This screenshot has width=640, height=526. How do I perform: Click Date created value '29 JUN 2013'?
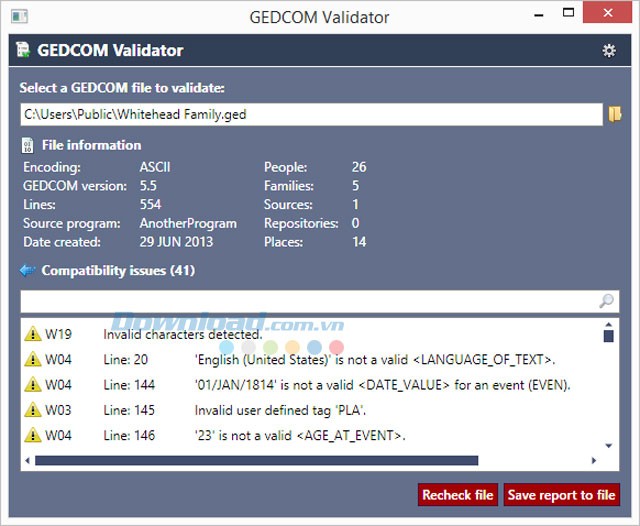[x=176, y=242]
